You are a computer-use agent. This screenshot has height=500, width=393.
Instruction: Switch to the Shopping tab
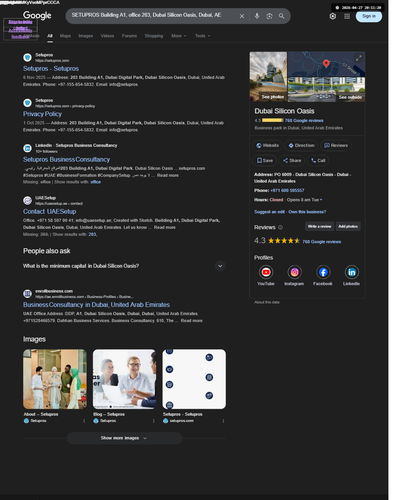click(x=154, y=36)
